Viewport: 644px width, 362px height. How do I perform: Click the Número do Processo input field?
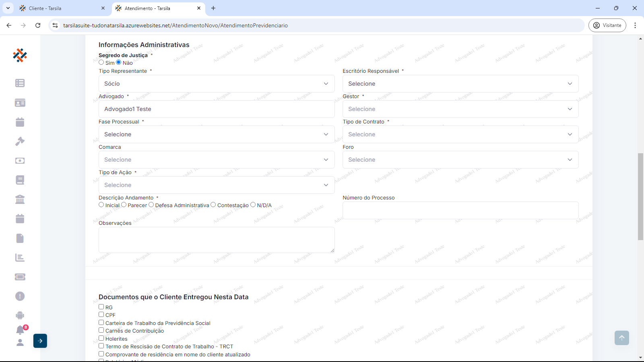point(460,210)
